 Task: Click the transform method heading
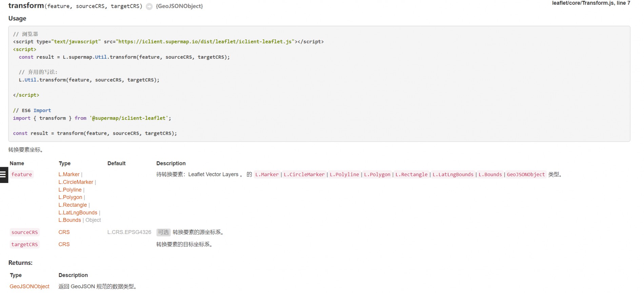coord(26,6)
